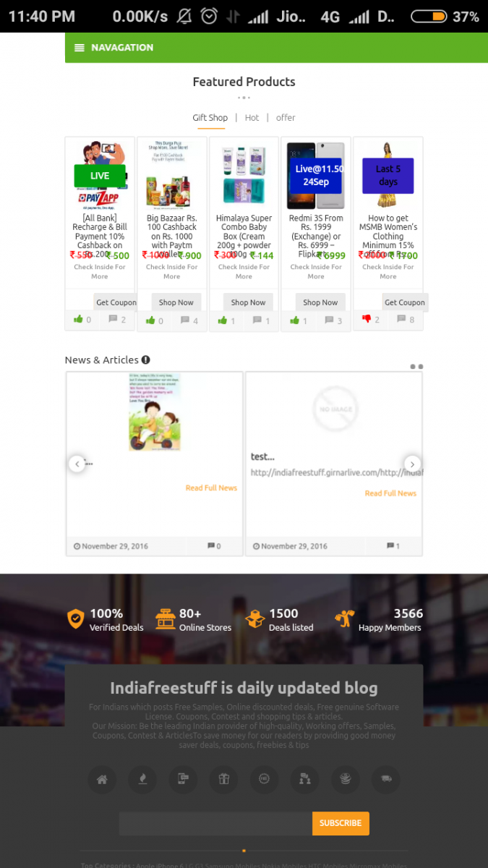The image size is (488, 868).
Task: Switch to the Hot tab
Action: tap(252, 117)
